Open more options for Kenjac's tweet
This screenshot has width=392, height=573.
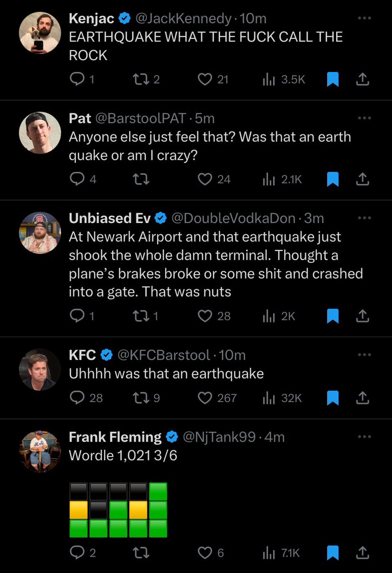(364, 19)
